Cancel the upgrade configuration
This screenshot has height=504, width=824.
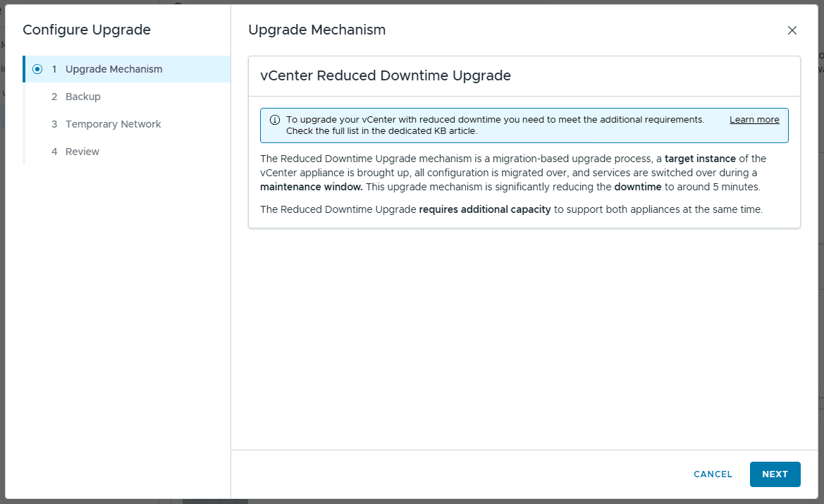713,474
